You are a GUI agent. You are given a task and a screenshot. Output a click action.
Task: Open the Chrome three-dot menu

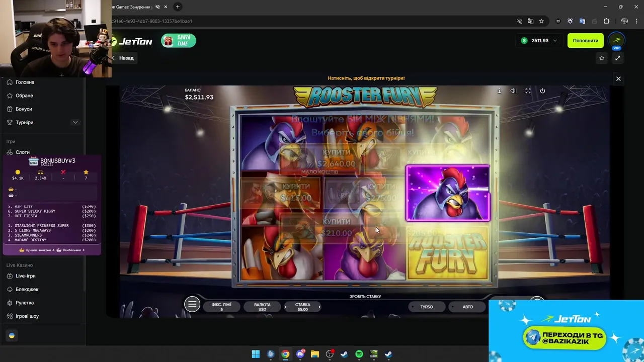[637, 21]
